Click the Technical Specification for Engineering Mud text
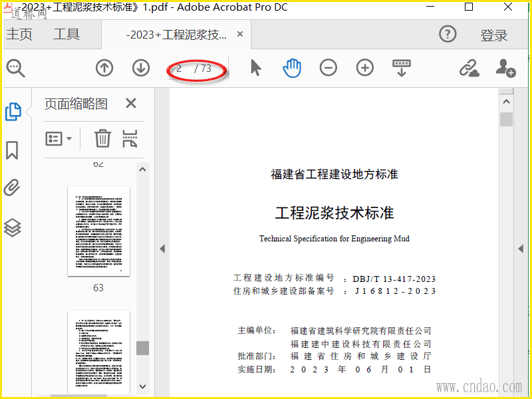This screenshot has height=399, width=532. point(334,239)
